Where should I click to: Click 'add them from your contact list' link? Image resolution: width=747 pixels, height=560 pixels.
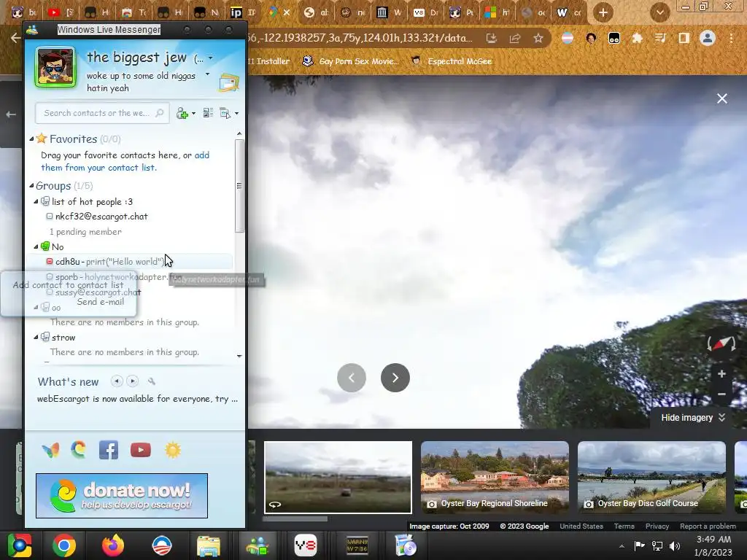pos(125,161)
